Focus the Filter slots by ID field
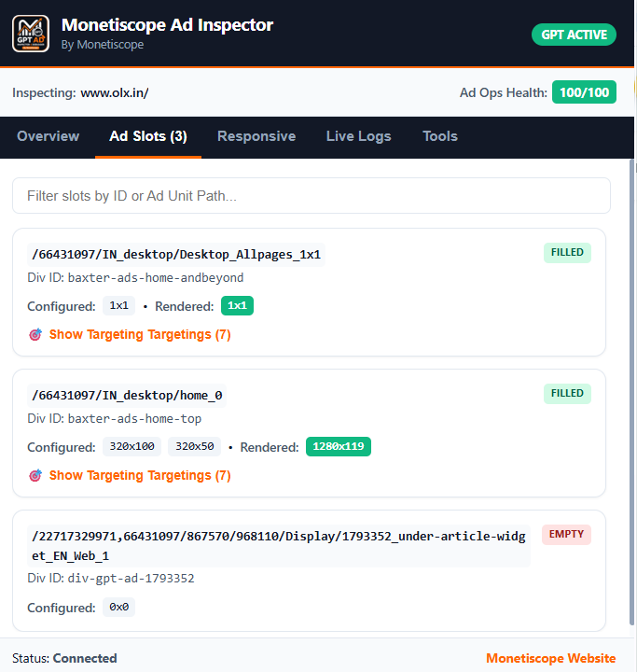This screenshot has height=672, width=637. coord(312,196)
